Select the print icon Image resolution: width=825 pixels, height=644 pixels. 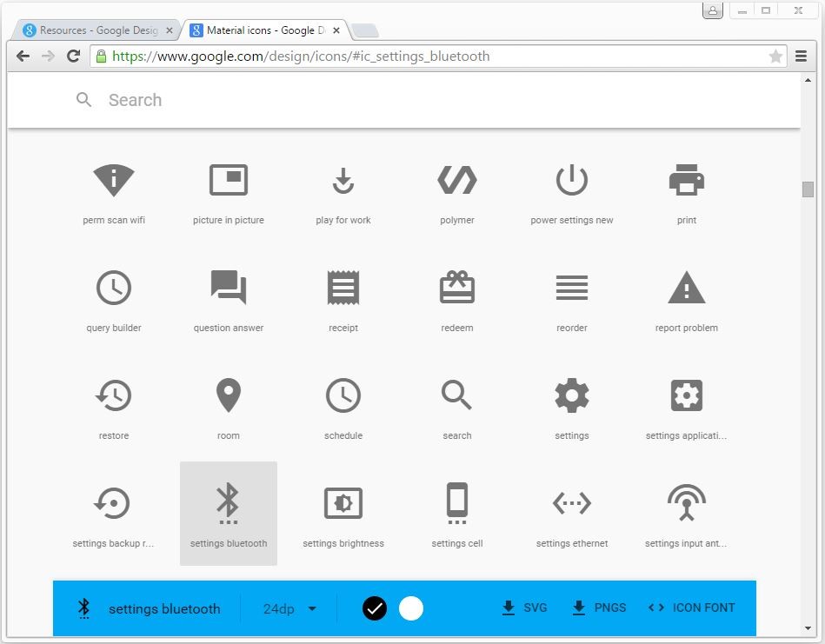(x=686, y=180)
